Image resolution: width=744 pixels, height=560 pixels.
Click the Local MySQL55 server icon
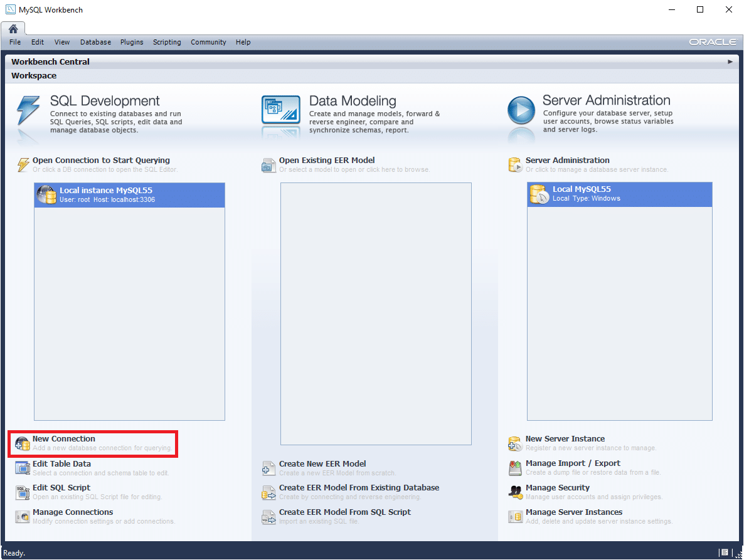coord(539,194)
